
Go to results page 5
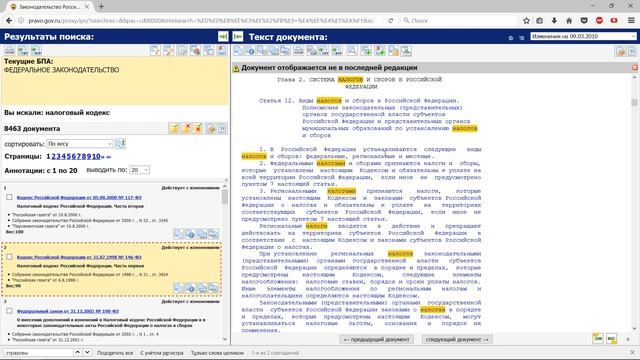coord(69,156)
